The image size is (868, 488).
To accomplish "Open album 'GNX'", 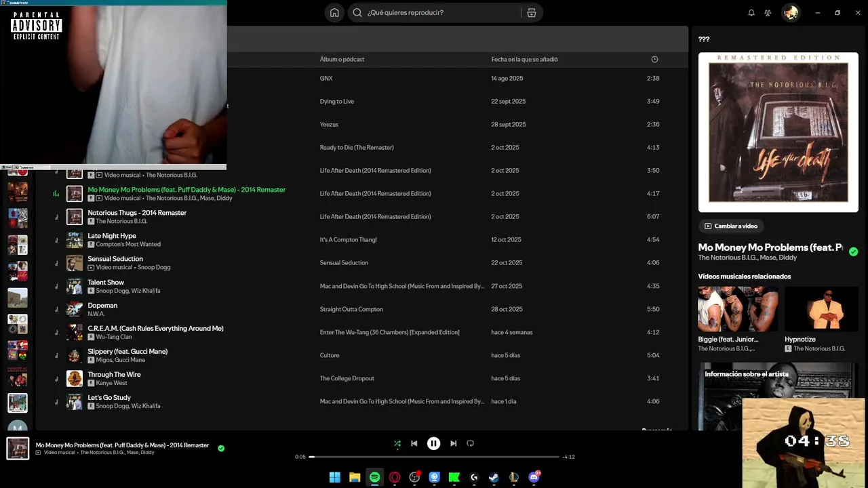I will tap(326, 79).
